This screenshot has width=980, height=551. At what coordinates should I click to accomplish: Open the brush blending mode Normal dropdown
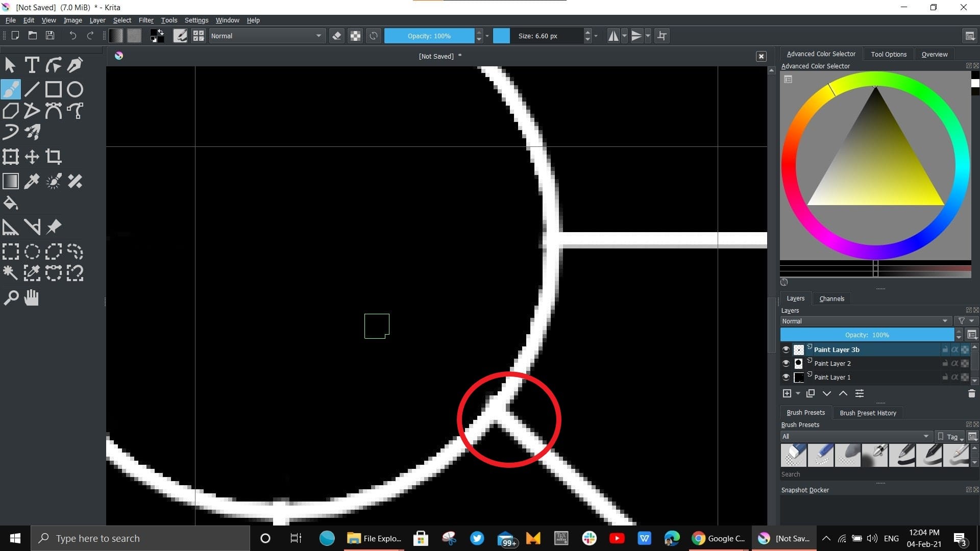click(266, 36)
